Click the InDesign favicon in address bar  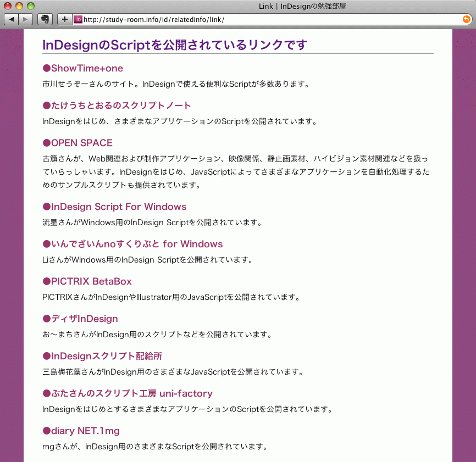[78, 19]
